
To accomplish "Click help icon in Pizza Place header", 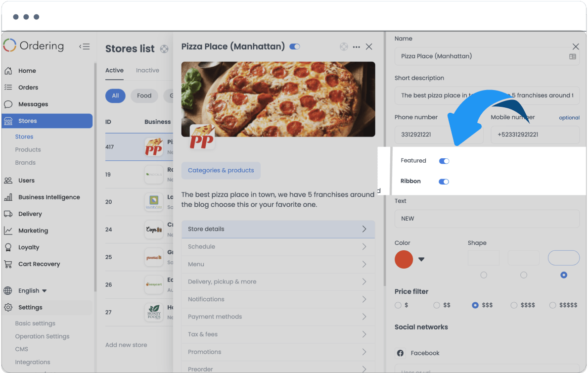I will click(344, 47).
